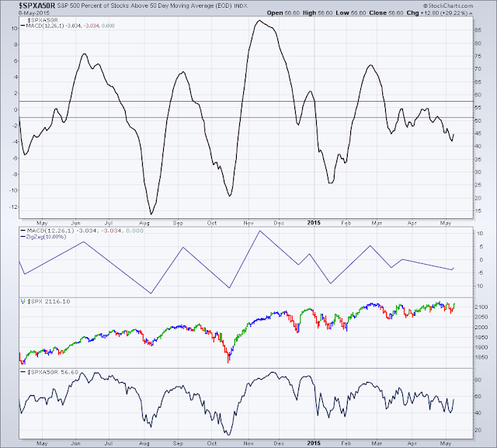This screenshot has height=448, width=497.
Task: Click the November peak of the MACD line
Action: coord(259,21)
